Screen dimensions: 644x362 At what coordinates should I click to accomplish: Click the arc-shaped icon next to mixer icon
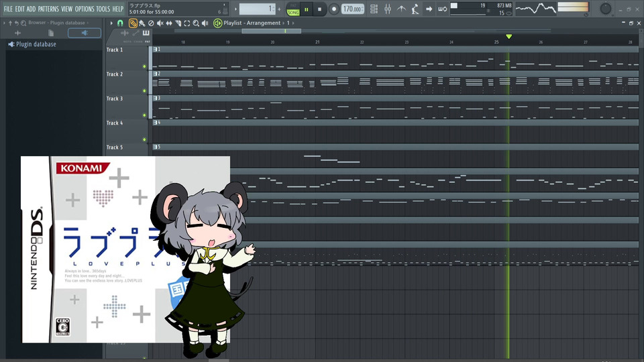click(x=401, y=9)
